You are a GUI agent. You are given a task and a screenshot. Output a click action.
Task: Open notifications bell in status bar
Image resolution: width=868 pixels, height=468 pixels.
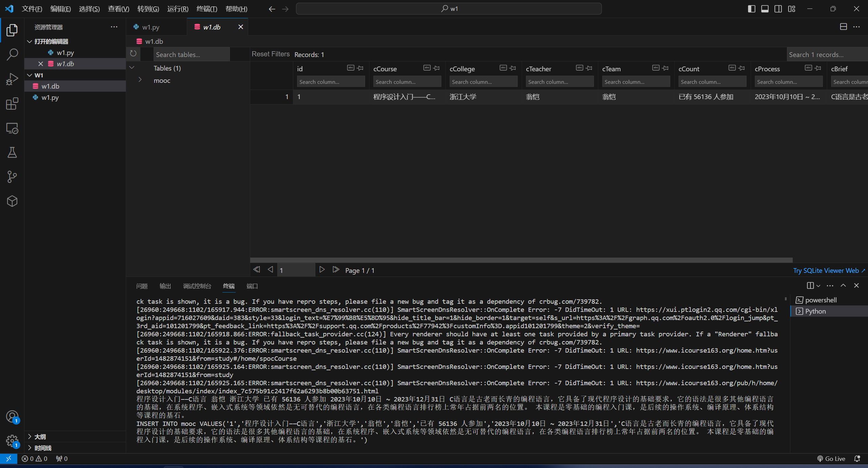tap(857, 458)
